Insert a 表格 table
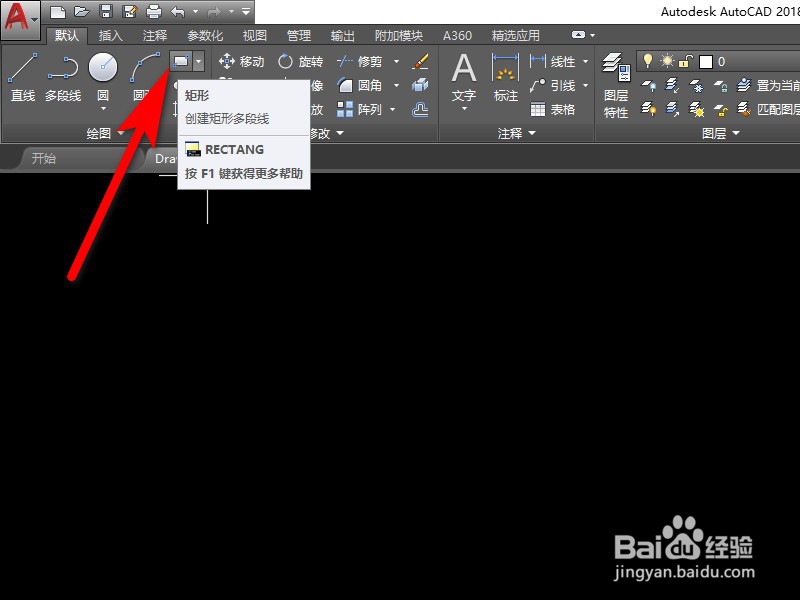Screen dimensions: 800x600 point(553,109)
